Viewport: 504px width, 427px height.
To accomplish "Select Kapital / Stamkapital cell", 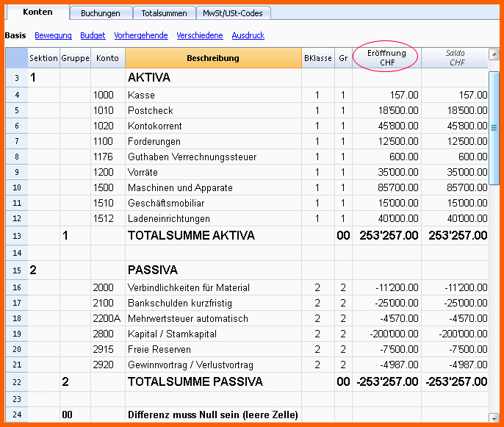I will click(x=213, y=334).
